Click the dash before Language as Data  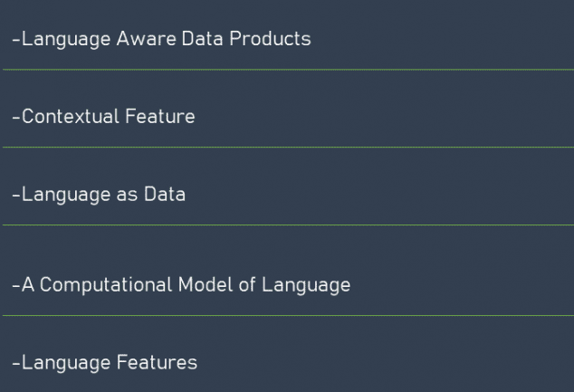click(16, 196)
